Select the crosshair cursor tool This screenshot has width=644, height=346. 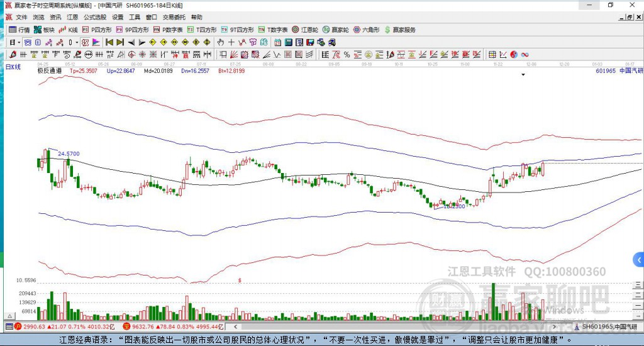coord(231,42)
